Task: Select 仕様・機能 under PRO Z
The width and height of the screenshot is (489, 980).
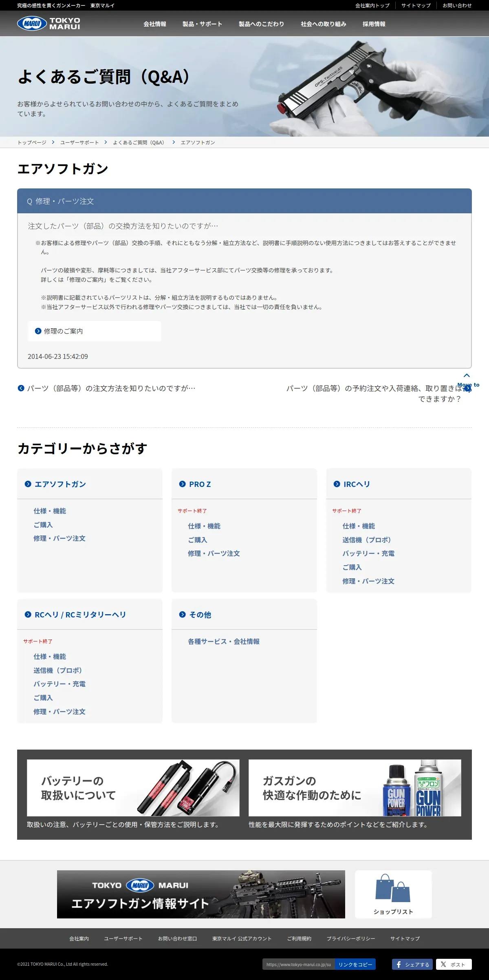Action: pos(204,526)
